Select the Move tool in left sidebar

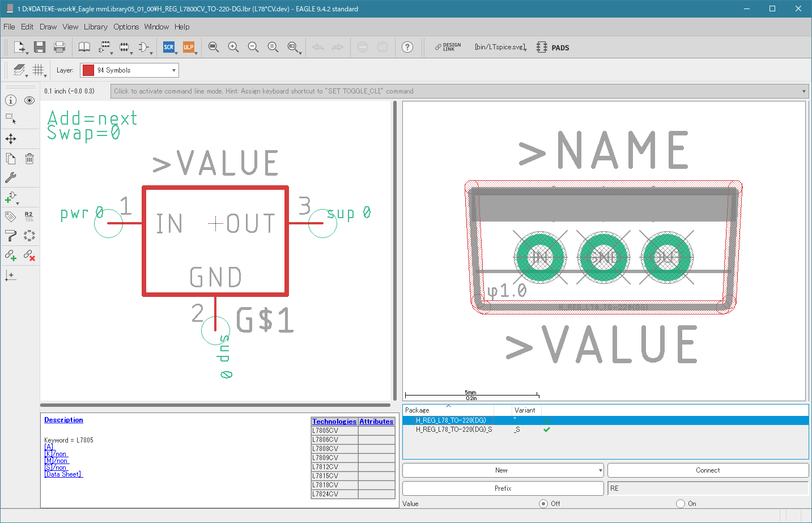coord(11,139)
